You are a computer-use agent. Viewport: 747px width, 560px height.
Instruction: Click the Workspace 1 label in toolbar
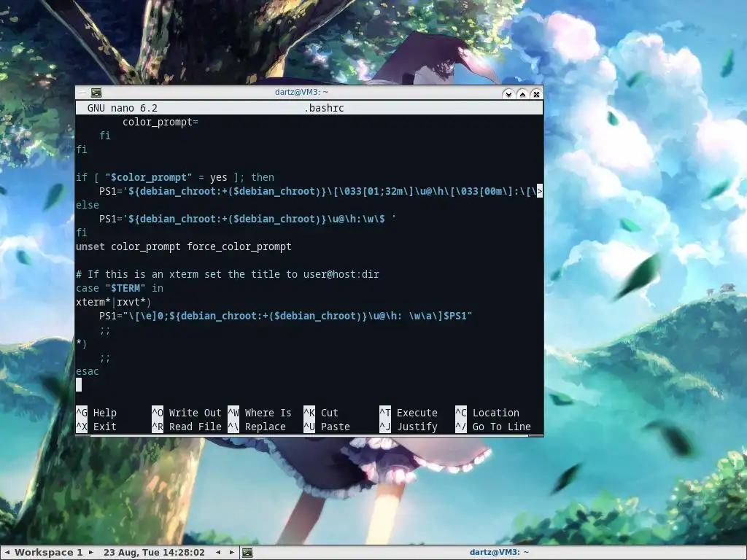[x=49, y=553]
